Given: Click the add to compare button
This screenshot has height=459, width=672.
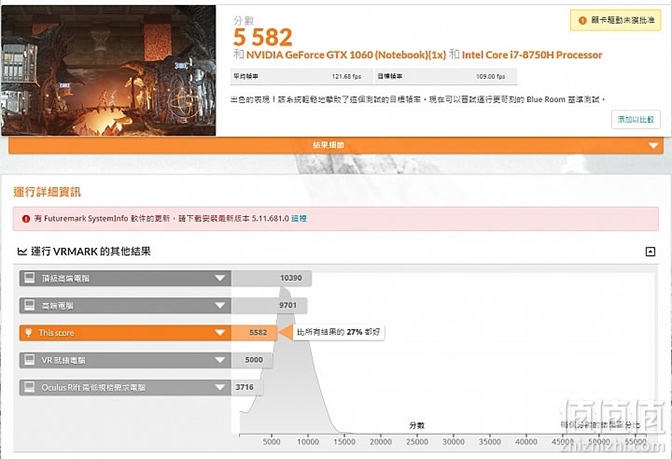Looking at the screenshot, I should [x=636, y=120].
